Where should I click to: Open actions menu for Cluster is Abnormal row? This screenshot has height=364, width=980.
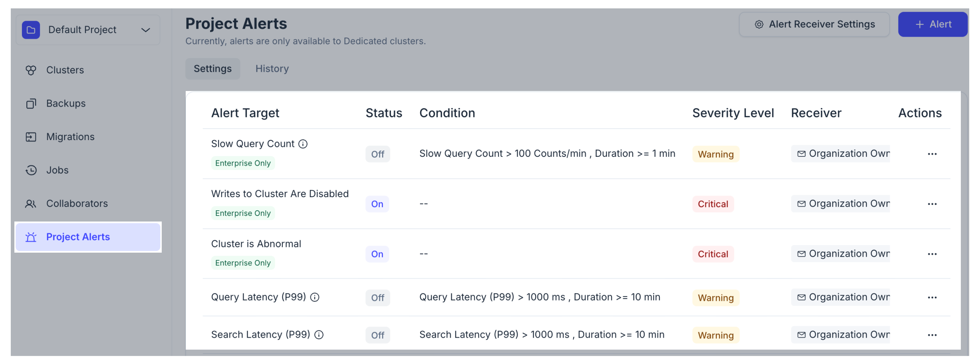[932, 254]
